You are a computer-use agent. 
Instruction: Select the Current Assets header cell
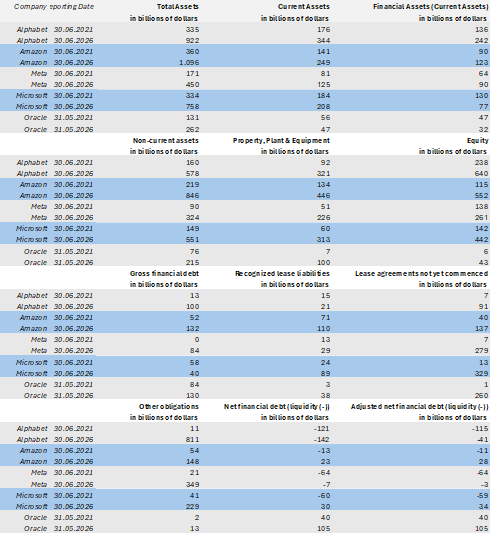tap(303, 6)
